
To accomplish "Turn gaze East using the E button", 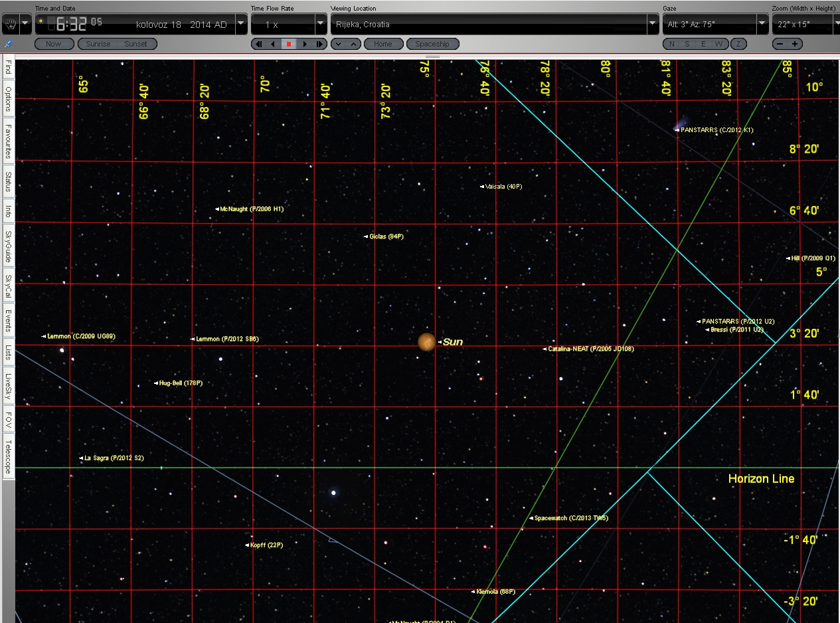I will [x=704, y=44].
